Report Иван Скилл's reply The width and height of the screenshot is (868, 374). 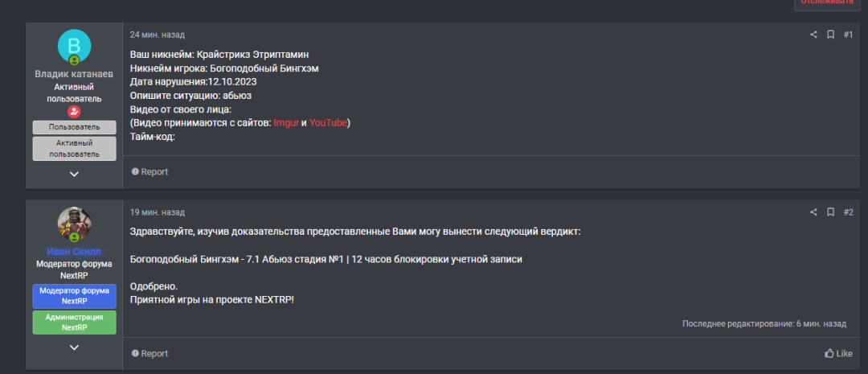(149, 354)
